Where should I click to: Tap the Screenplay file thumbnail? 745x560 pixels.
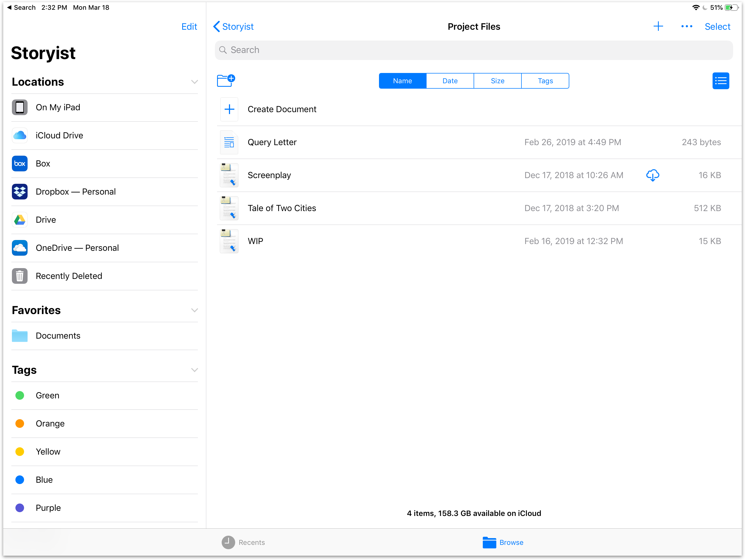click(229, 175)
